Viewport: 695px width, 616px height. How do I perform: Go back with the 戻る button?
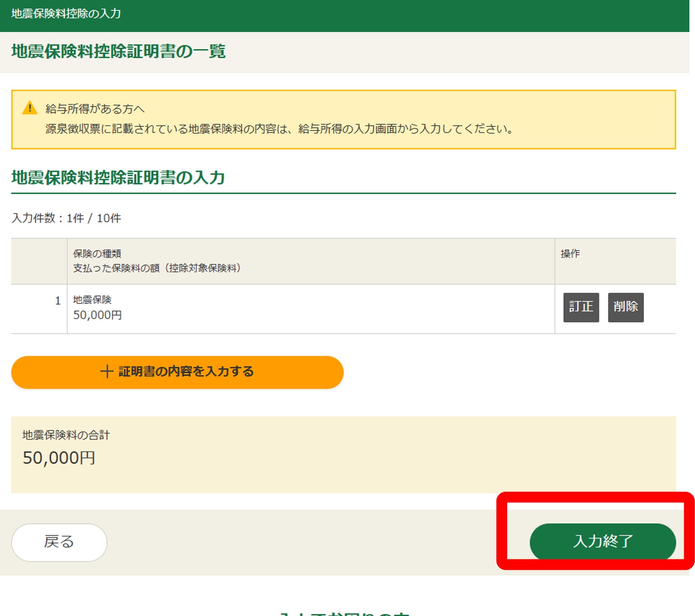[59, 542]
